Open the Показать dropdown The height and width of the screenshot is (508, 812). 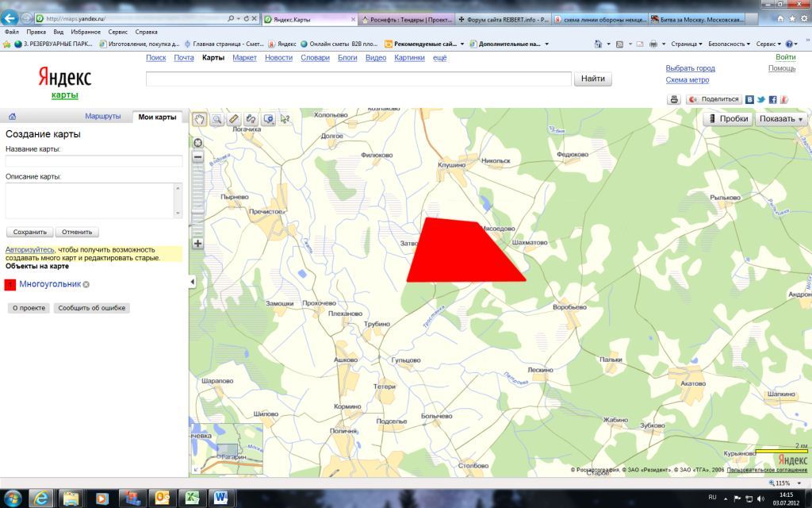point(781,119)
